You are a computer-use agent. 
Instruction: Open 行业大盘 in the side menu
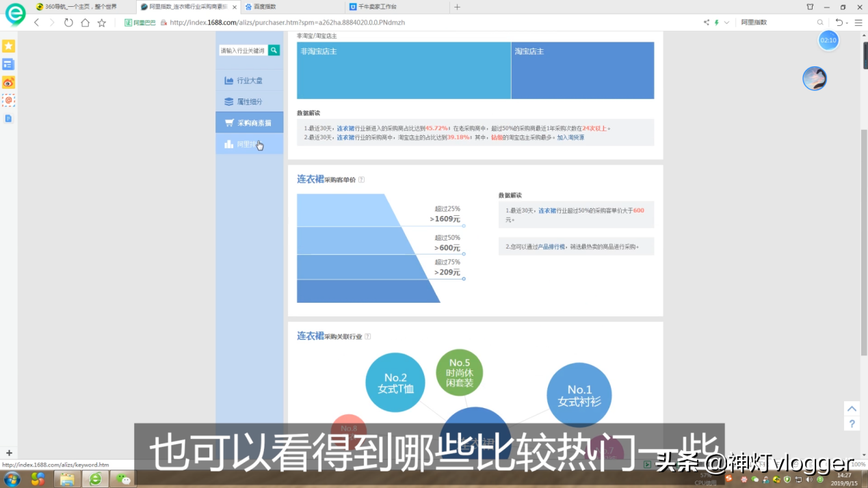(250, 81)
